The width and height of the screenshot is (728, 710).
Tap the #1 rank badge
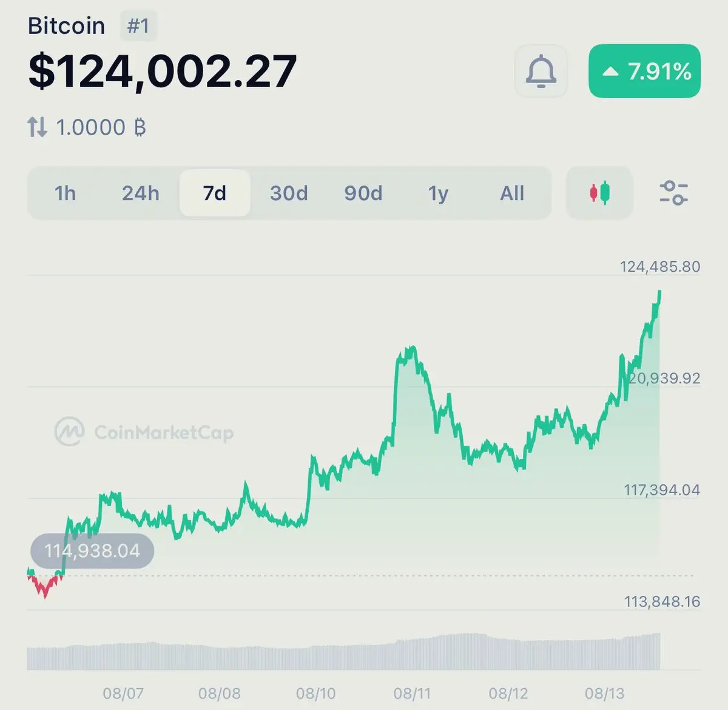tap(138, 26)
